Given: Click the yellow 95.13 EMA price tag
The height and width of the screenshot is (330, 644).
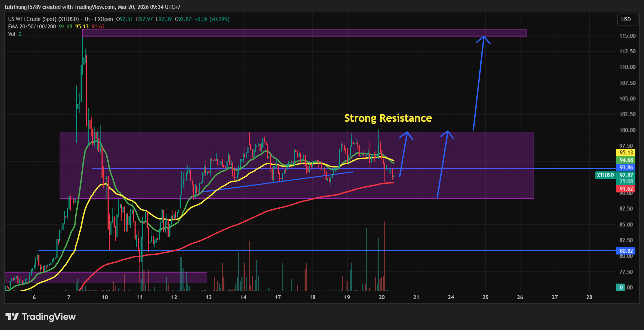Looking at the screenshot, I should click(626, 153).
